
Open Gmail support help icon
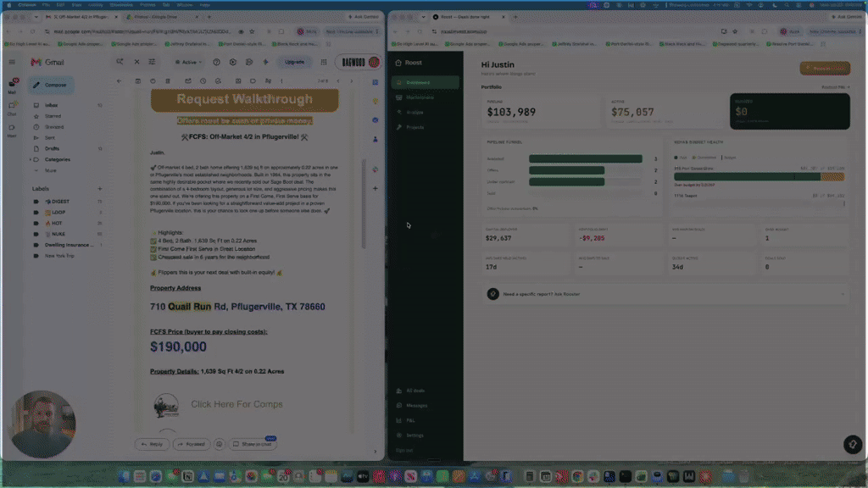pos(216,62)
